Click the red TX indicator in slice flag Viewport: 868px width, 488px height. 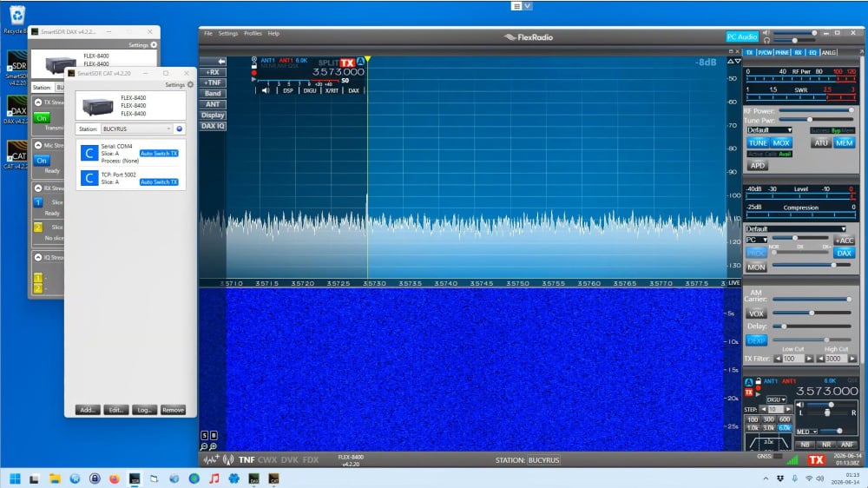coord(347,63)
